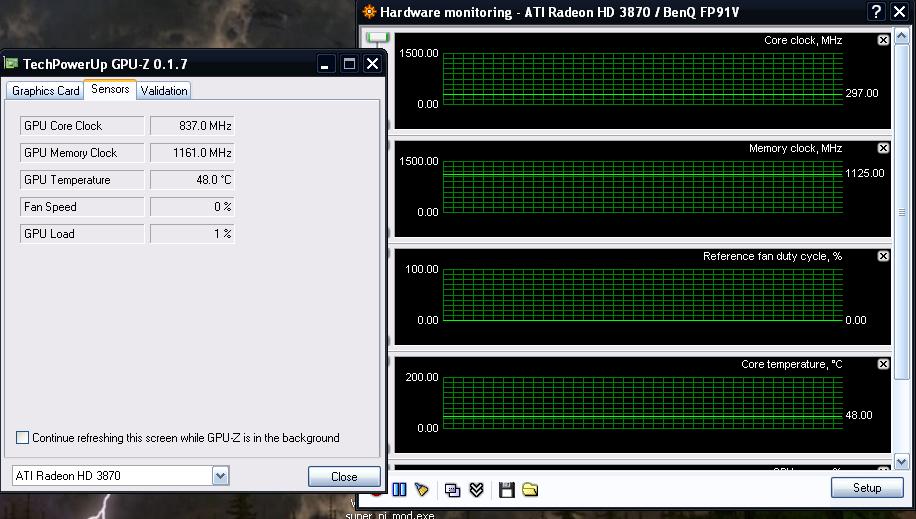This screenshot has width=916, height=519.
Task: Select the Sensors tab in GPU-Z
Action: [x=110, y=89]
